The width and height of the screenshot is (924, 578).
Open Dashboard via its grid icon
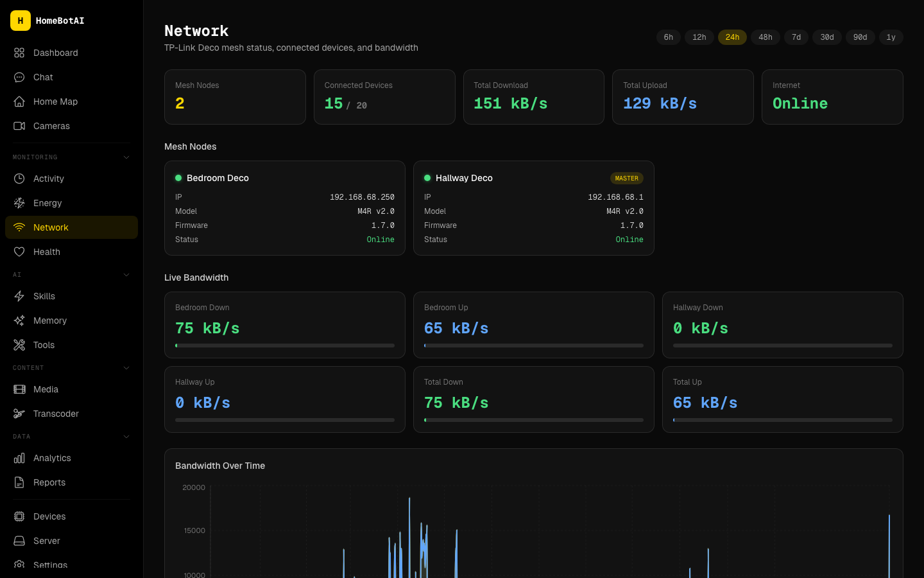click(19, 53)
